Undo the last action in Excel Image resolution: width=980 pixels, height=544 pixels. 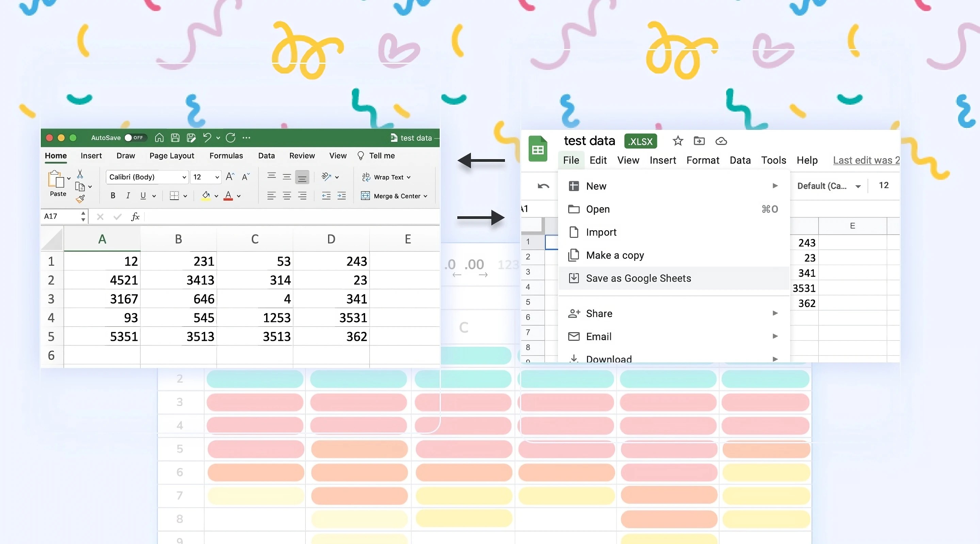tap(207, 138)
